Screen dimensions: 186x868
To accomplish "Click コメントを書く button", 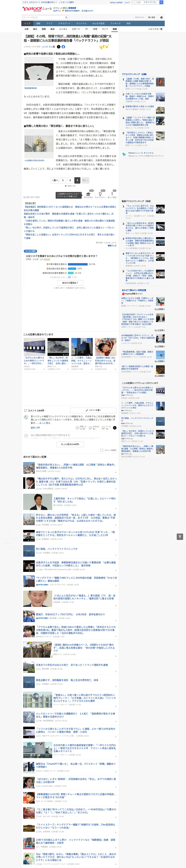I will (93, 410).
